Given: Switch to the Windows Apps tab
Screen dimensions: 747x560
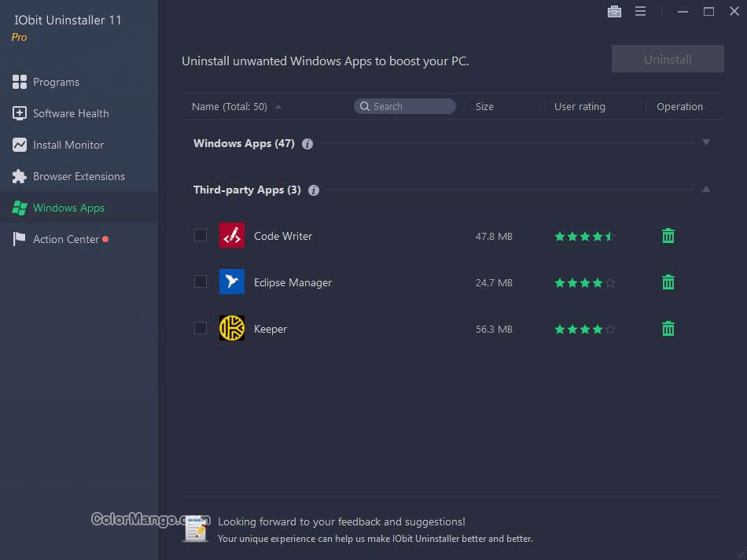Looking at the screenshot, I should [69, 208].
